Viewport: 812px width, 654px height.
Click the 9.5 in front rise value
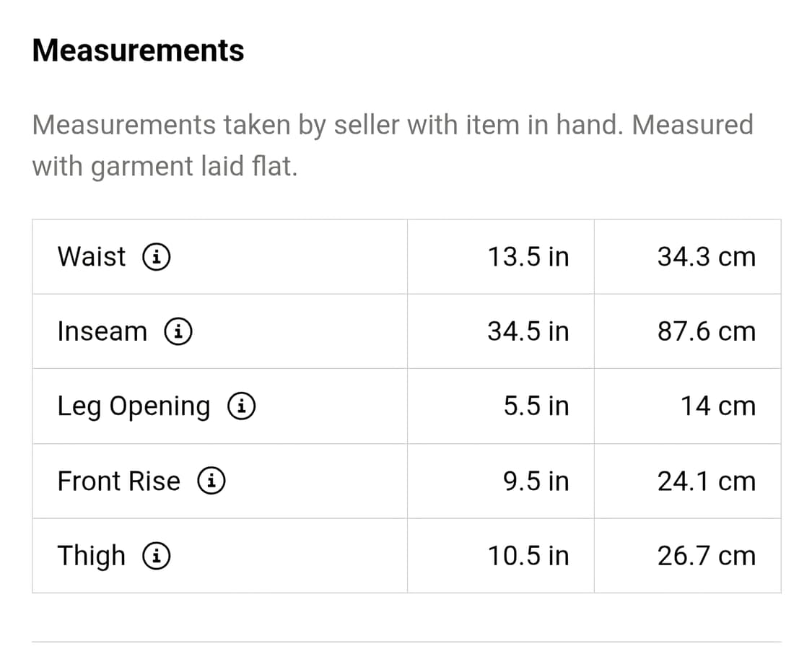pyautogui.click(x=536, y=481)
